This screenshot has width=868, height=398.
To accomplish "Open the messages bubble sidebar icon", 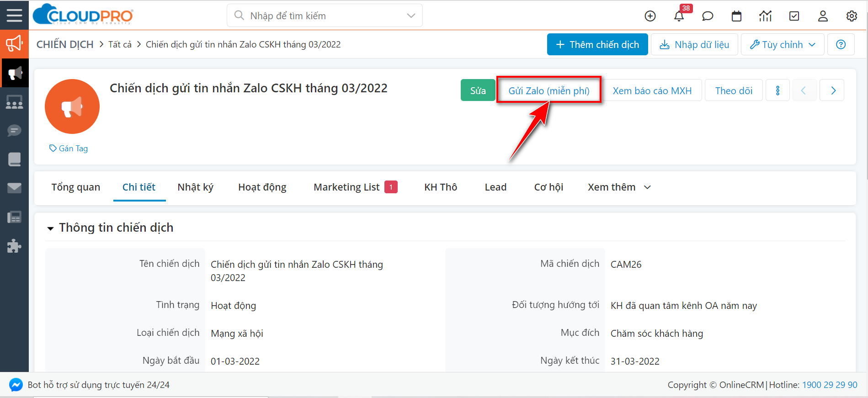I will tap(14, 131).
